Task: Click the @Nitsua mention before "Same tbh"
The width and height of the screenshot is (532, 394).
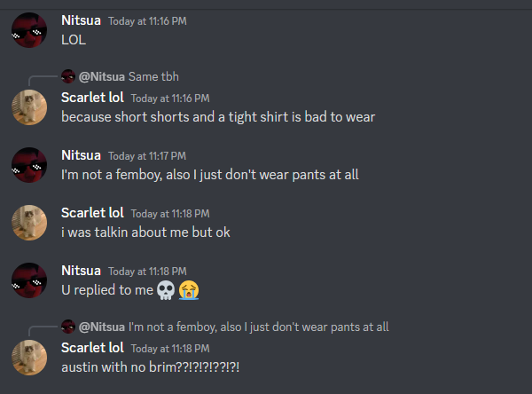Action: click(x=101, y=77)
